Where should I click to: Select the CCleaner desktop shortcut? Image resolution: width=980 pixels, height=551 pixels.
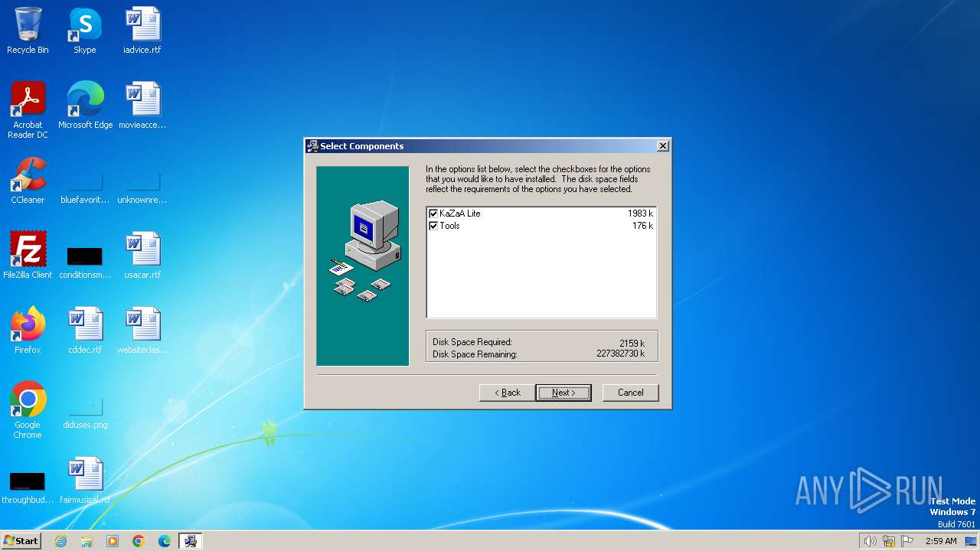(x=28, y=181)
